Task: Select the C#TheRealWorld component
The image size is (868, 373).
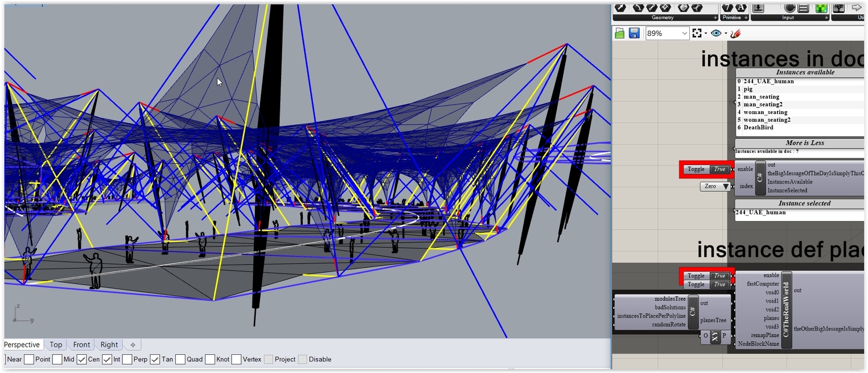Action: click(x=786, y=310)
